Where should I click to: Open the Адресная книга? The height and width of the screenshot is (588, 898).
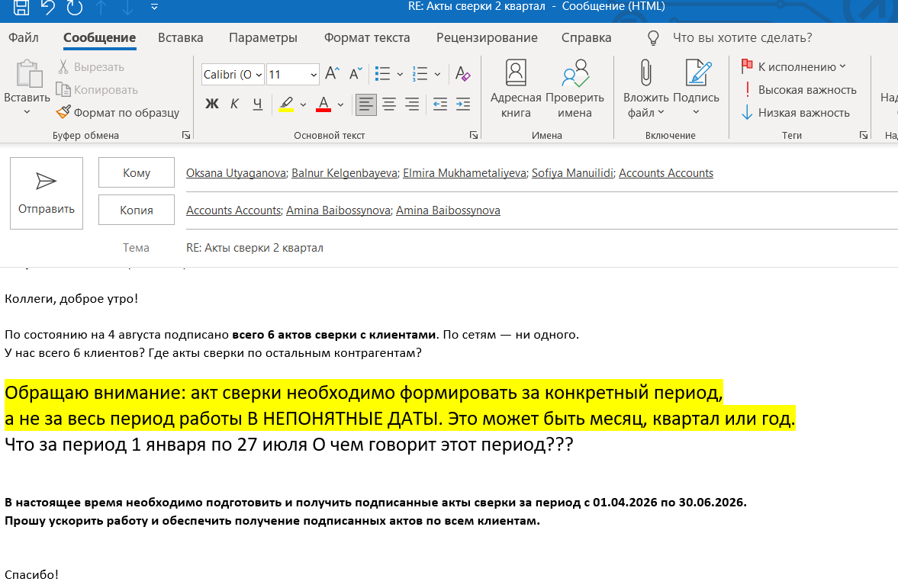pos(516,88)
